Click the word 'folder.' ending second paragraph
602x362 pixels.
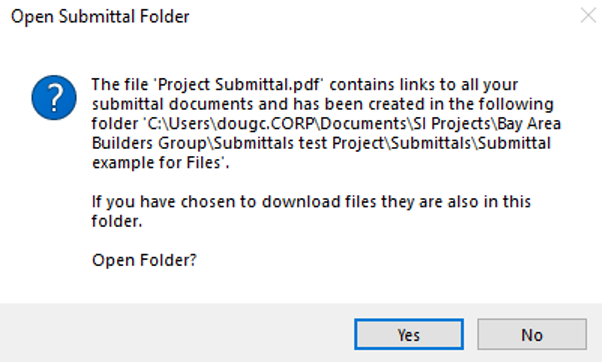(x=117, y=221)
